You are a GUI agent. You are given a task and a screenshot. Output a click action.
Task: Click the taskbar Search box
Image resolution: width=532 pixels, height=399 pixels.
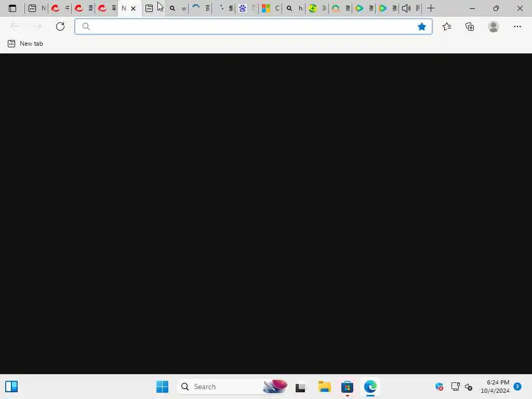click(233, 387)
